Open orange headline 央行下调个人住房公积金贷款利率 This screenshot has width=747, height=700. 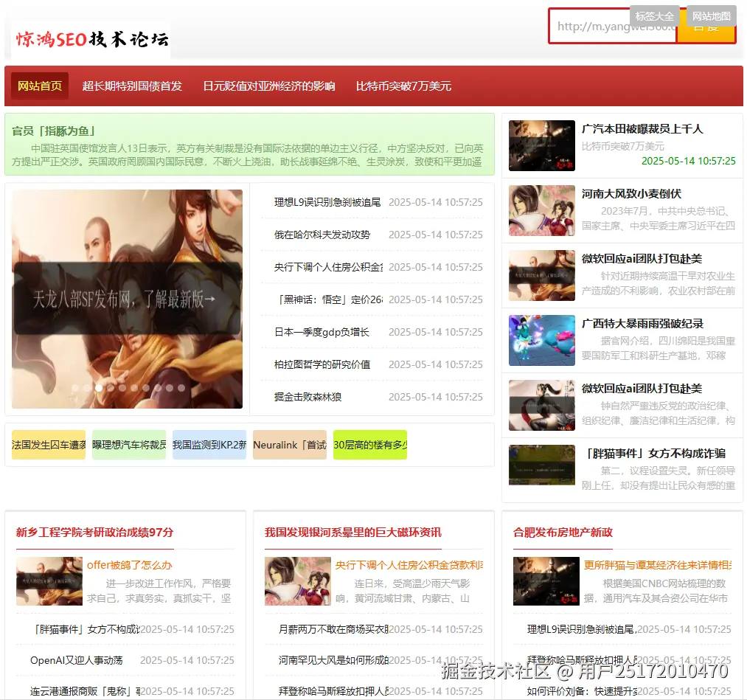tap(409, 565)
